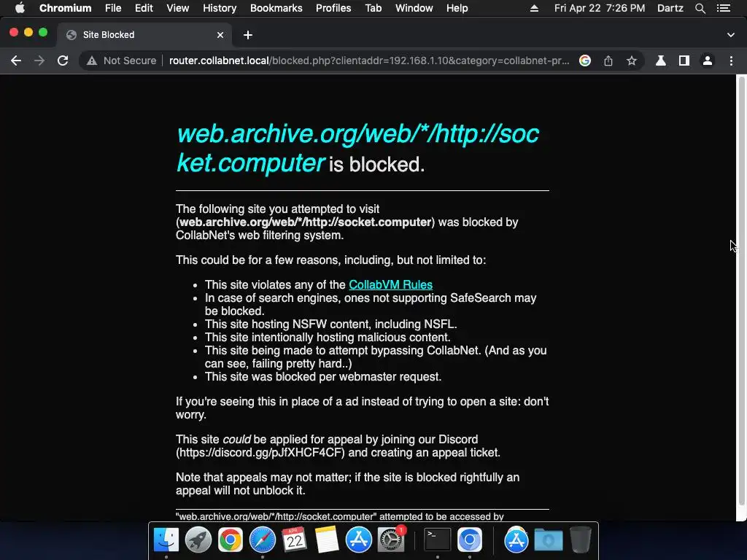Open Spotlight search magnifier
Image resolution: width=747 pixels, height=560 pixels.
pyautogui.click(x=700, y=8)
